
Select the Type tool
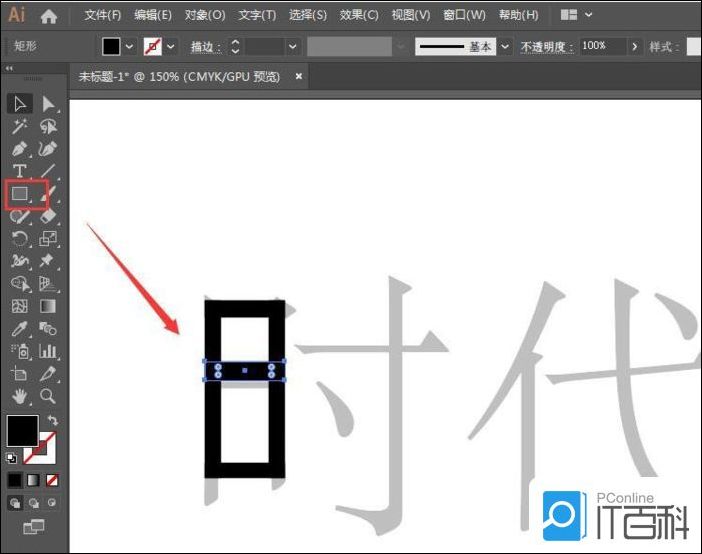point(20,171)
